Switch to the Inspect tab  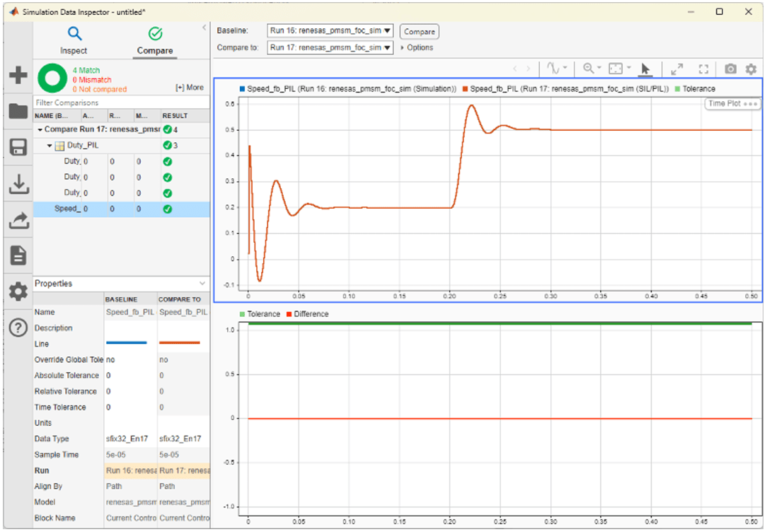click(74, 40)
